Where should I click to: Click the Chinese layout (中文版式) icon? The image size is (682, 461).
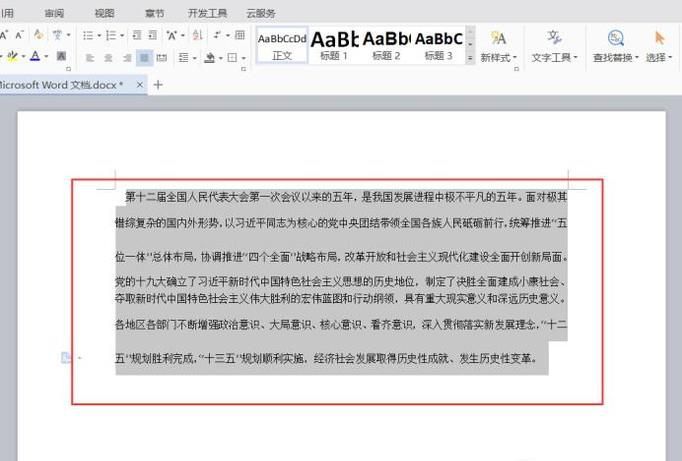171,35
